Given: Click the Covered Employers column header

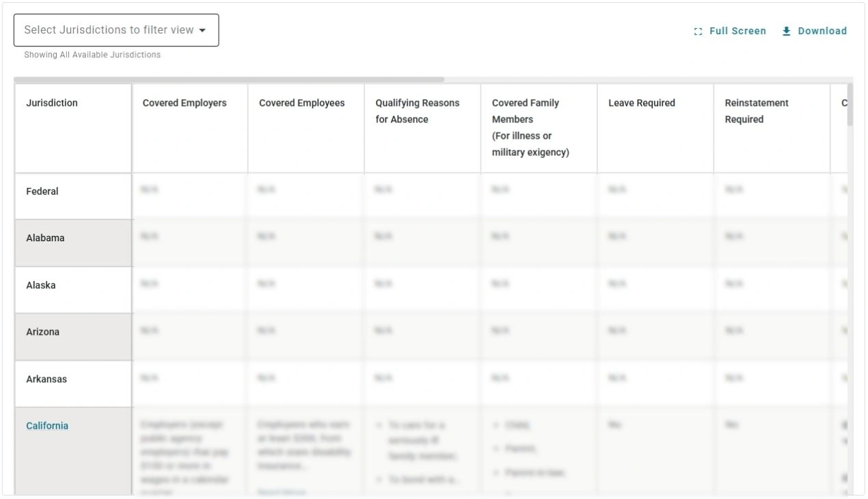Looking at the screenshot, I should click(185, 103).
